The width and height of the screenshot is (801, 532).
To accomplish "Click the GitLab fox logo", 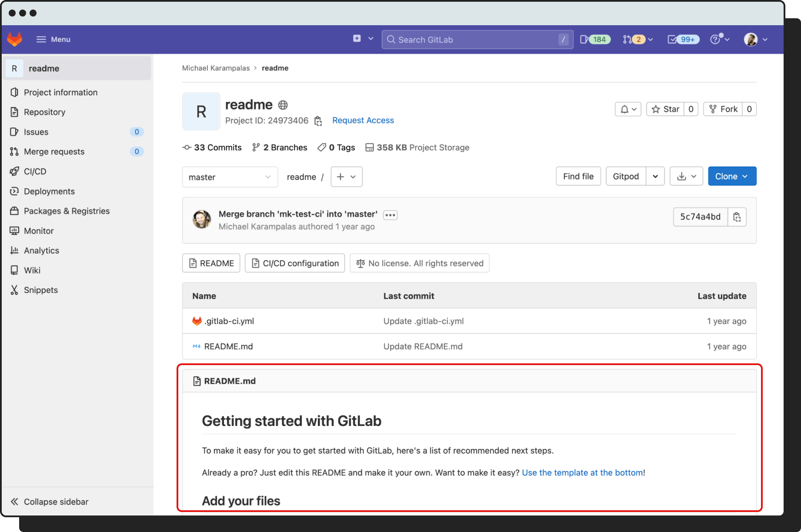I will click(14, 39).
